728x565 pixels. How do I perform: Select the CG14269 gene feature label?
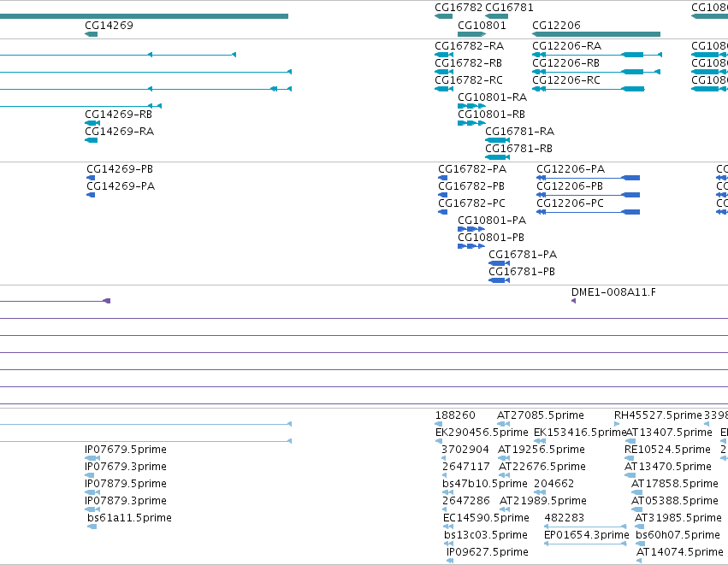(109, 25)
